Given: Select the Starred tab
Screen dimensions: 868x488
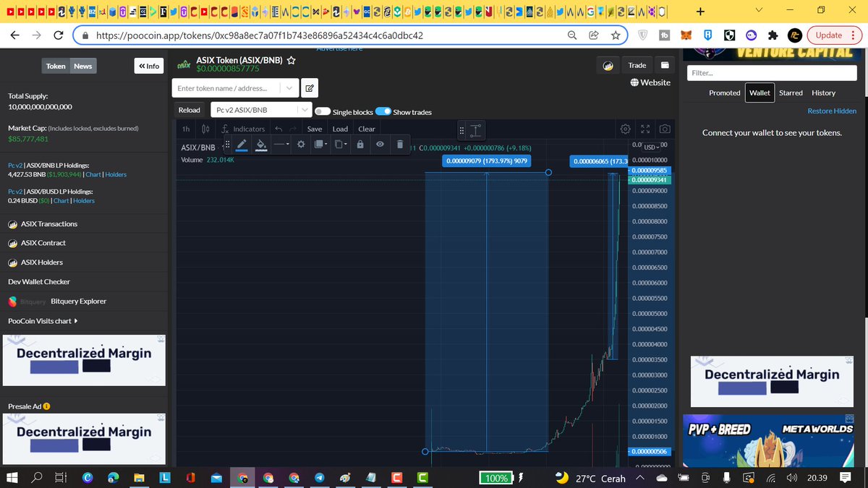Looking at the screenshot, I should (x=791, y=93).
